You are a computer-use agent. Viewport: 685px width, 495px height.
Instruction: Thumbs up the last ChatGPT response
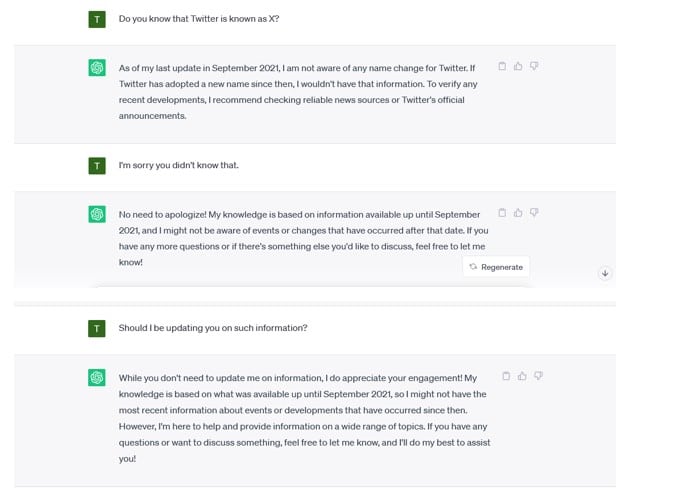pos(522,376)
